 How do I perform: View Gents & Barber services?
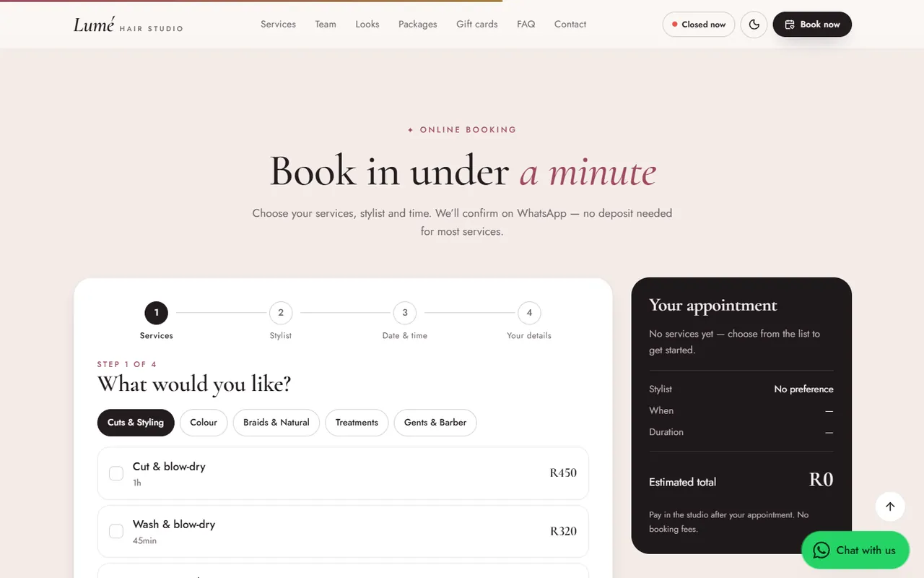[x=435, y=423]
